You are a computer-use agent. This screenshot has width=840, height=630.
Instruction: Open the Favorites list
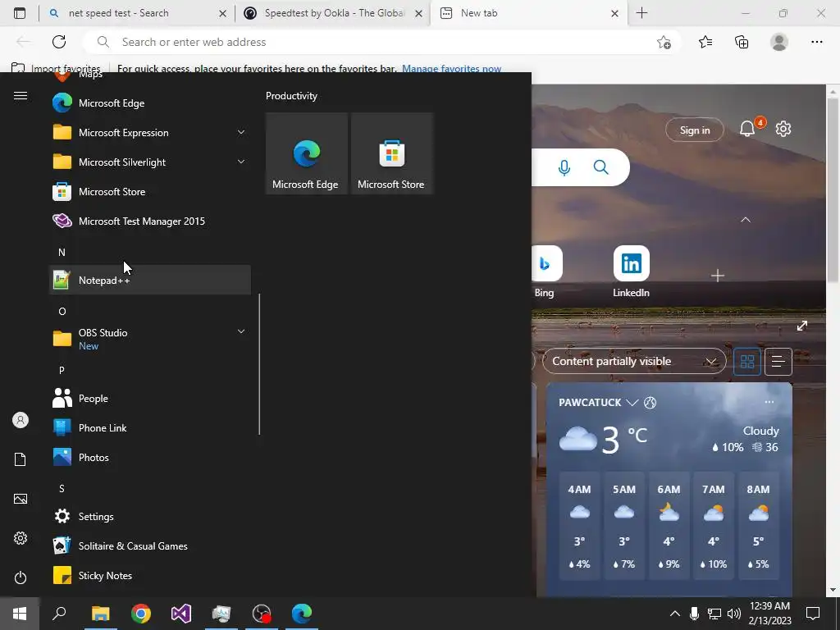(x=705, y=42)
